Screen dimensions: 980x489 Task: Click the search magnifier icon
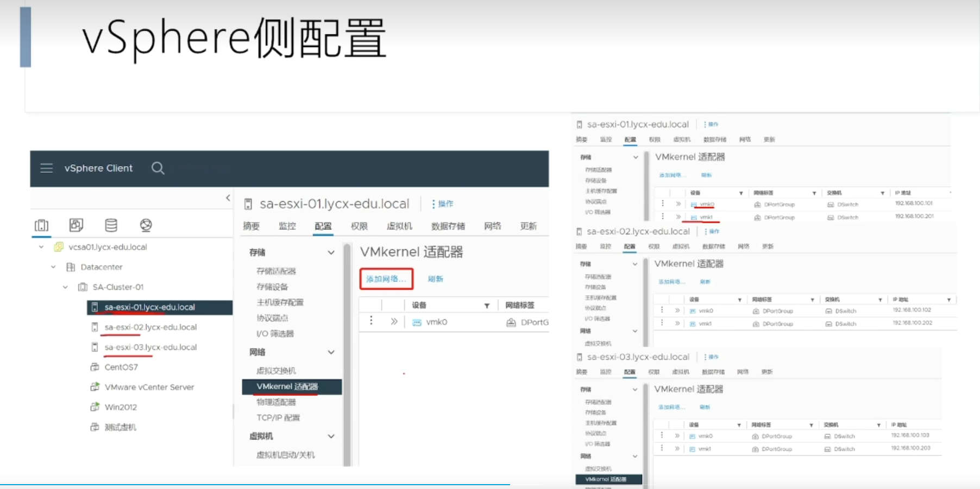click(x=158, y=168)
